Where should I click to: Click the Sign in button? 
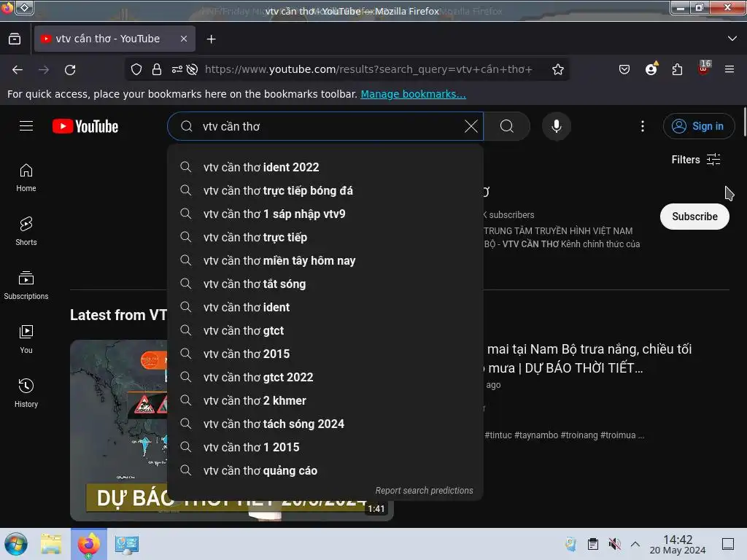click(698, 126)
